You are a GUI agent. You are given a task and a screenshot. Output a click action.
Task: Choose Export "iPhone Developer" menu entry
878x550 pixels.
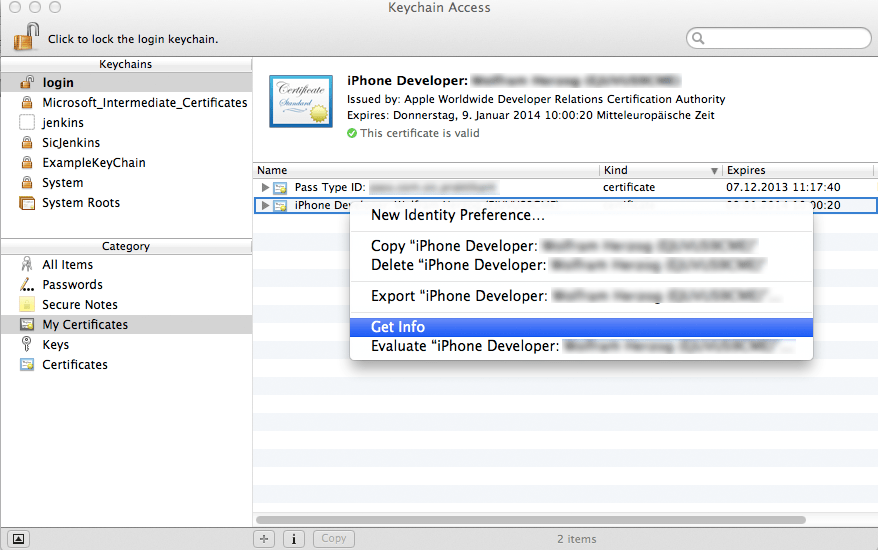(x=581, y=296)
